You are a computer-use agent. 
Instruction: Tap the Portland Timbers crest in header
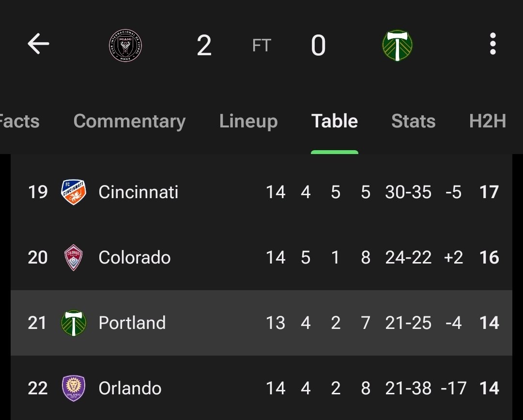click(397, 46)
